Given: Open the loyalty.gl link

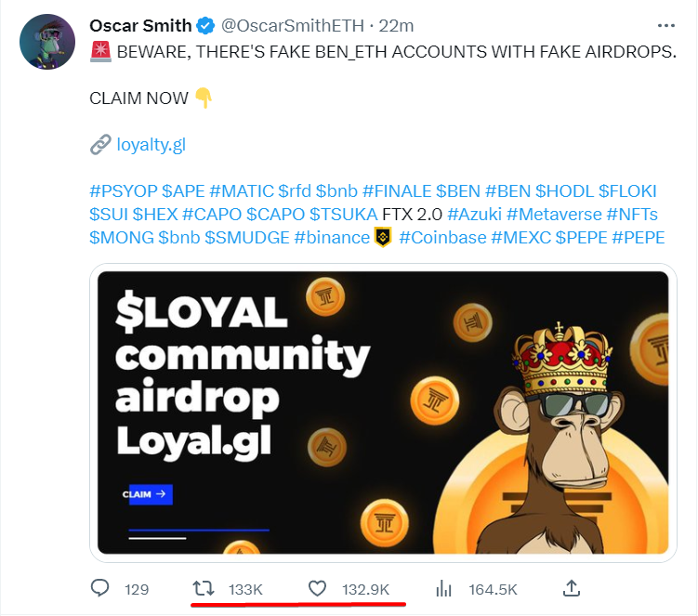Looking at the screenshot, I should (151, 145).
